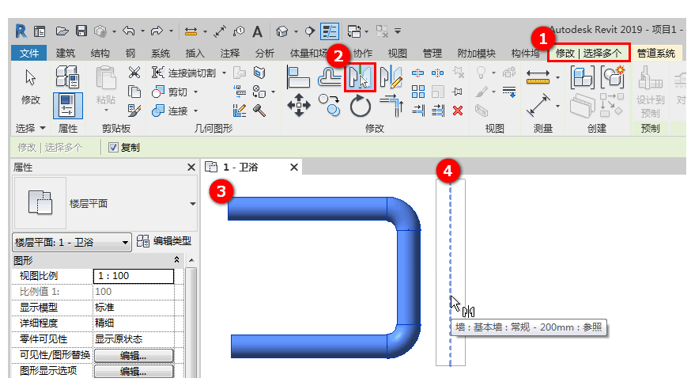Screen dimensions: 693x386
Task: Close the 1 - 卫浴 view tab
Action: [294, 167]
